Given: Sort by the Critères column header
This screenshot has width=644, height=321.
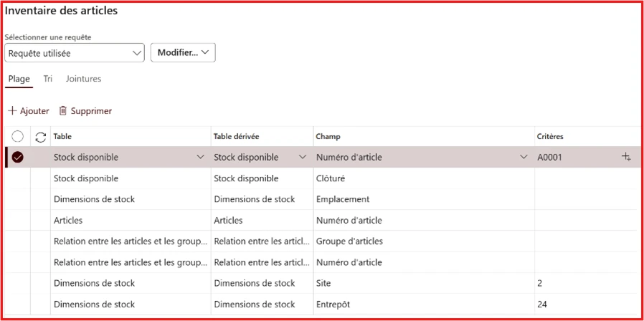Looking at the screenshot, I should click(550, 136).
